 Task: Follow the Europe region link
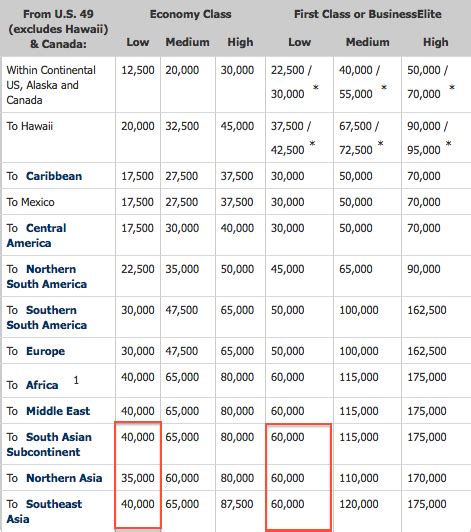click(45, 351)
